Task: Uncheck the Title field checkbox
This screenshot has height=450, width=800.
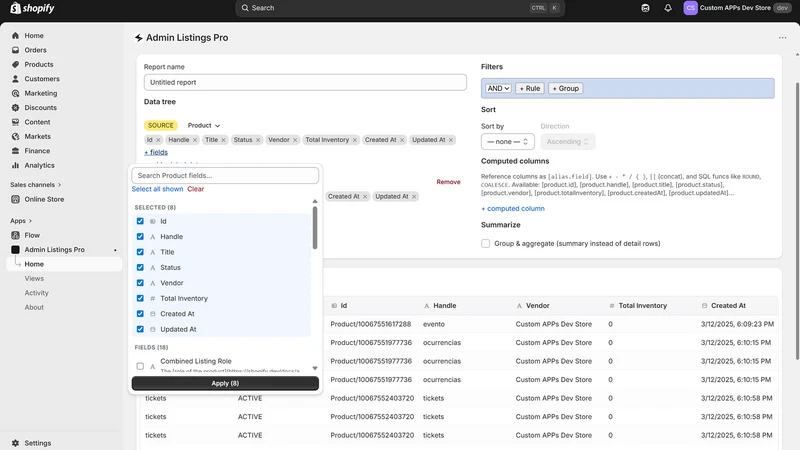Action: 140,252
